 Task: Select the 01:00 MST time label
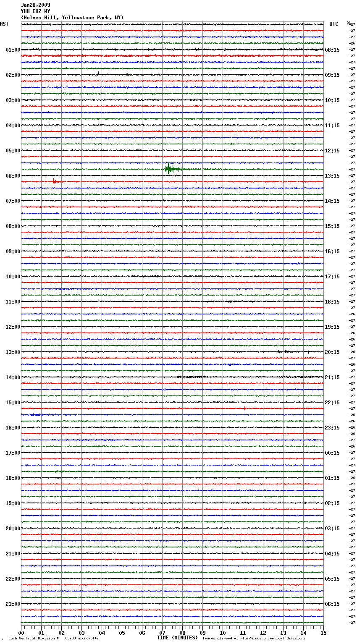point(13,50)
